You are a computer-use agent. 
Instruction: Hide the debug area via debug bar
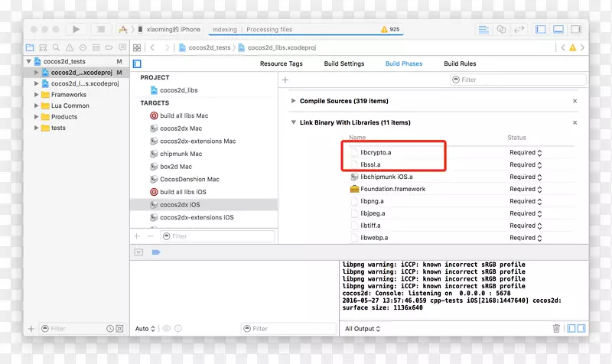coord(138,252)
